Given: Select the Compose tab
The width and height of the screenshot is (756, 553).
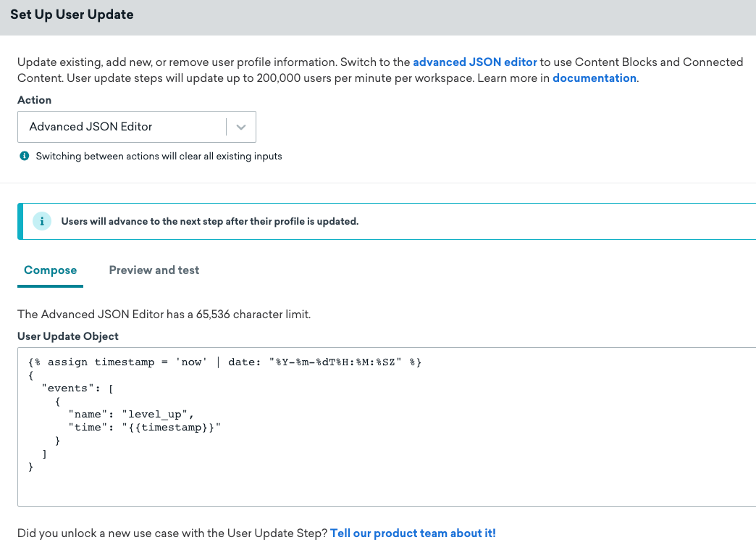Looking at the screenshot, I should tap(50, 270).
